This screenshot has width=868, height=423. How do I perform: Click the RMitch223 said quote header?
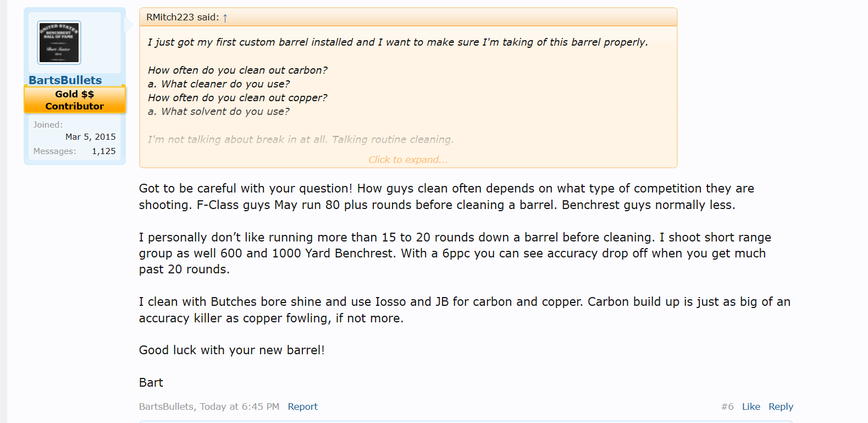coord(183,18)
